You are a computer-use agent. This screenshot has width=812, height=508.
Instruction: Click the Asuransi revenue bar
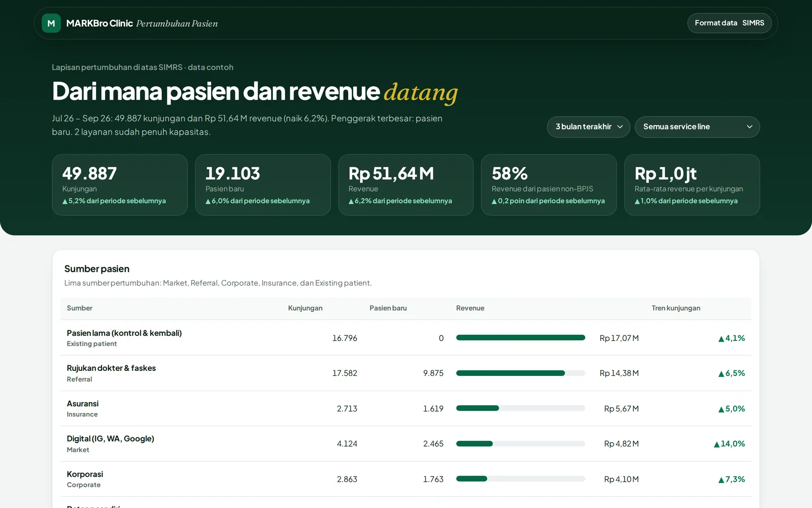[521, 408]
